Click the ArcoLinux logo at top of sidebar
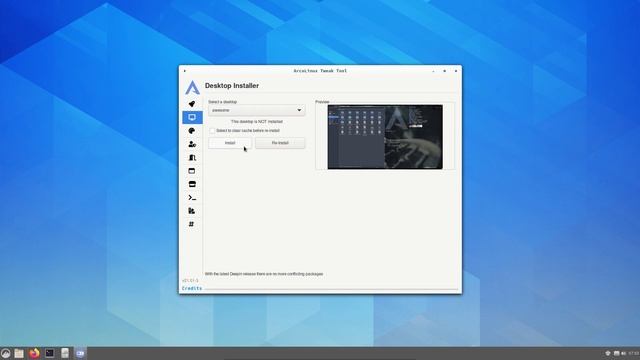This screenshot has height=360, width=640. coord(192,87)
